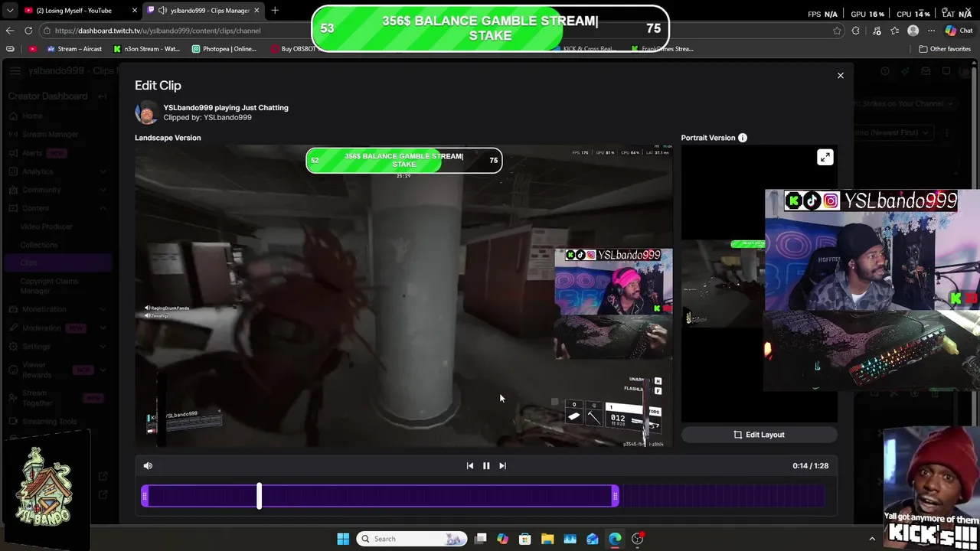This screenshot has width=980, height=551.
Task: Switch to Microsoft Edge on the taskbar
Action: pyautogui.click(x=615, y=539)
